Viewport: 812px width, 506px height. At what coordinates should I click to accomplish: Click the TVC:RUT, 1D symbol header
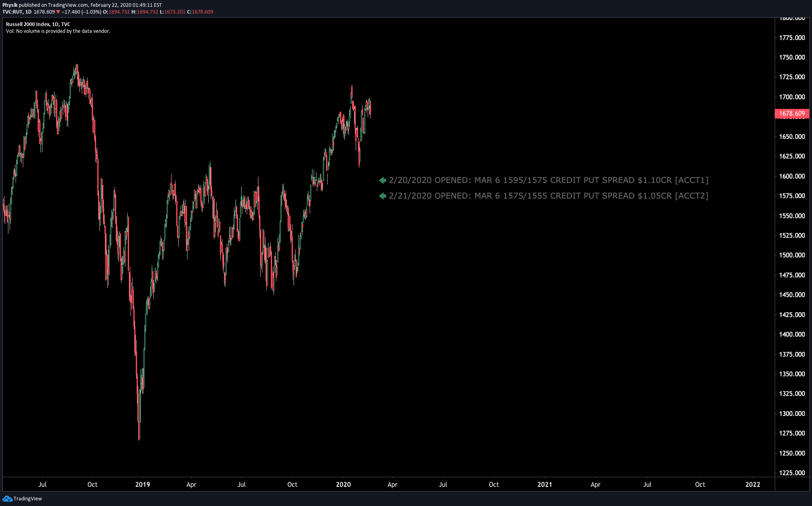click(x=17, y=12)
